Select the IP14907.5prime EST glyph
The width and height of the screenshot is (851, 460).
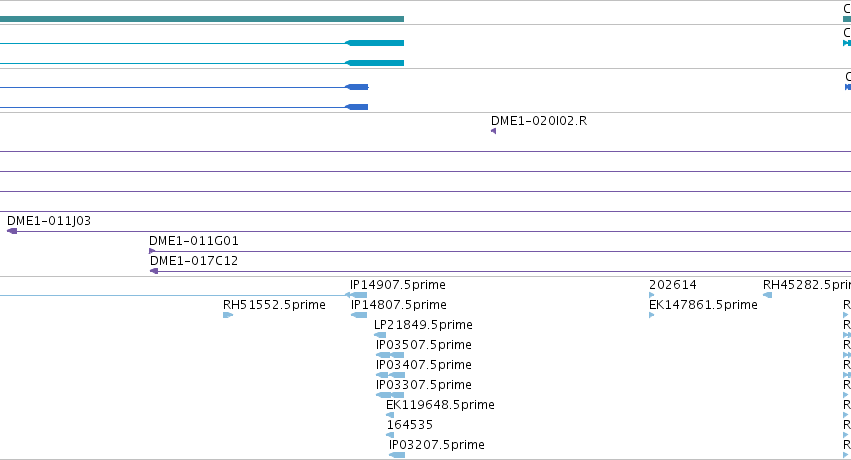pos(356,295)
